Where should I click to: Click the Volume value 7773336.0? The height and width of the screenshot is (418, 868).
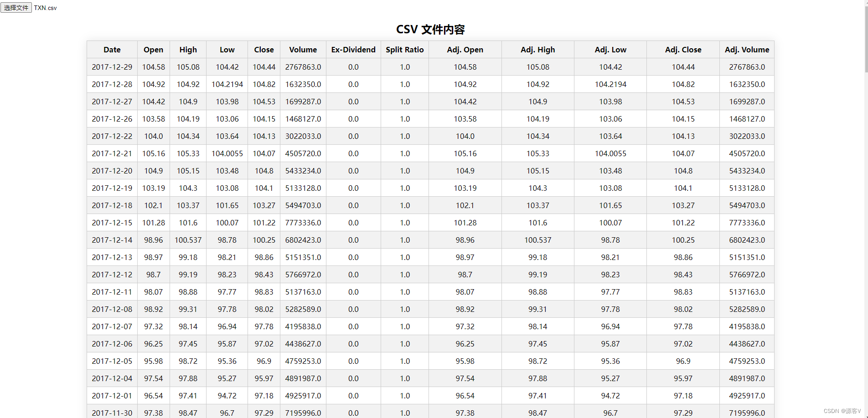click(303, 223)
